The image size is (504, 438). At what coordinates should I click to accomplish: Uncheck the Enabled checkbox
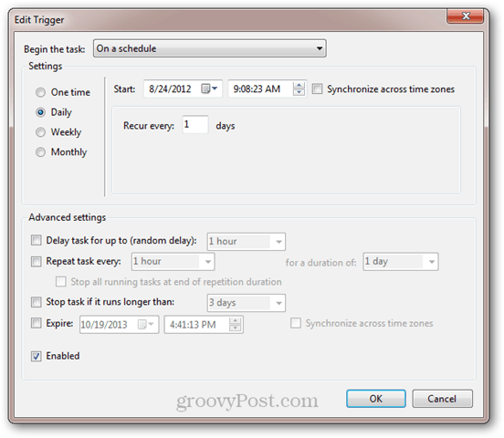click(x=36, y=356)
